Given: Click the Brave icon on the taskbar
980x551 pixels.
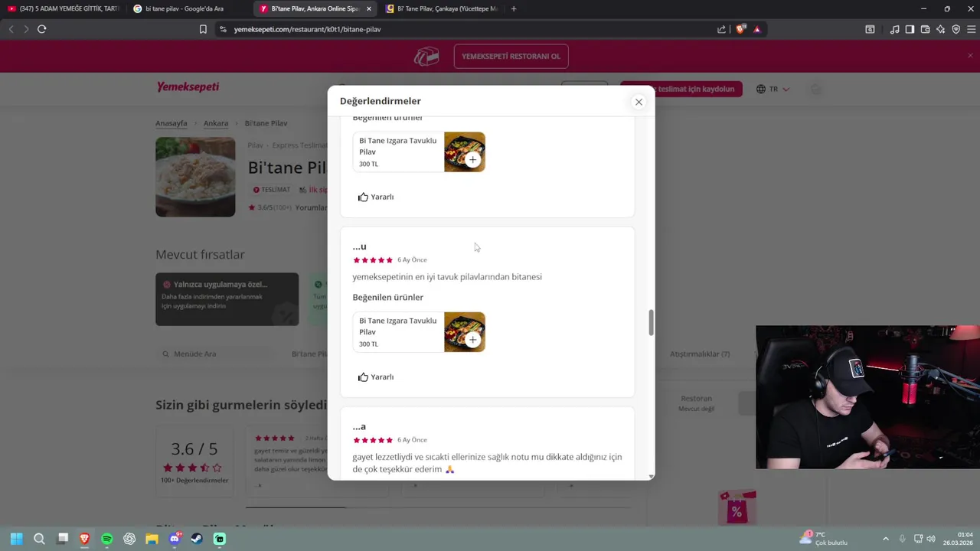Looking at the screenshot, I should (x=84, y=539).
